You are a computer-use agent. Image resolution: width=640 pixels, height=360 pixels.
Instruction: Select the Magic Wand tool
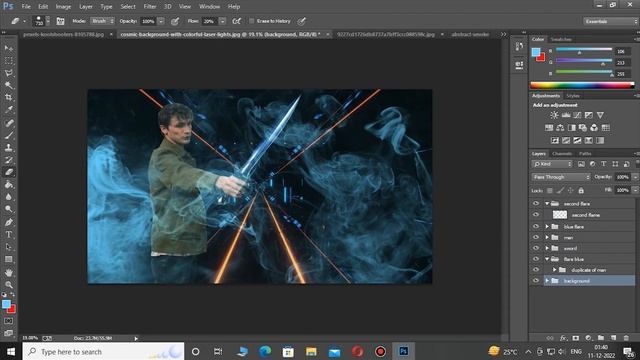9,85
